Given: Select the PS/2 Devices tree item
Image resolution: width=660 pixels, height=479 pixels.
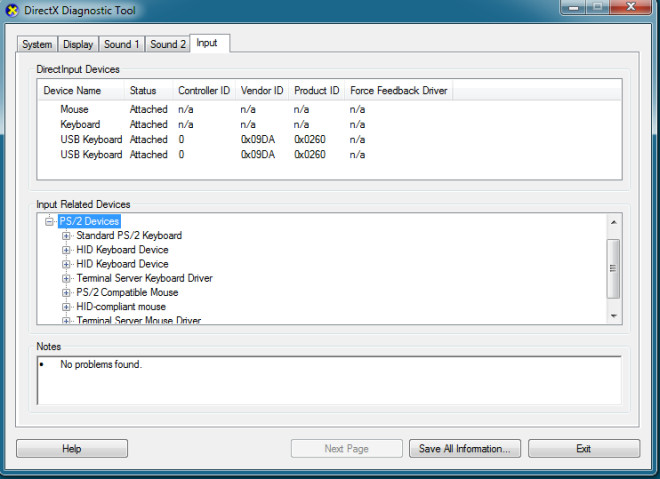Looking at the screenshot, I should 89,221.
